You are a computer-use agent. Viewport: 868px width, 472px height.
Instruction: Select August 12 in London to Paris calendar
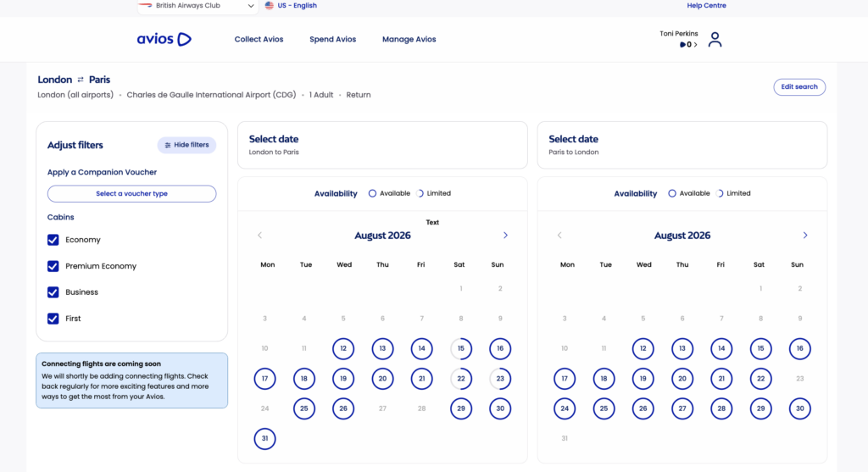tap(343, 348)
